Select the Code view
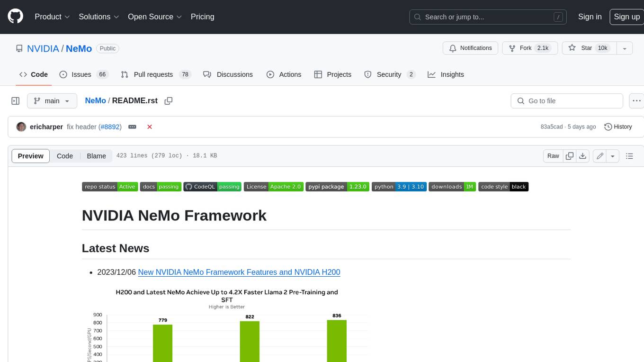The width and height of the screenshot is (644, 362). coord(65,156)
